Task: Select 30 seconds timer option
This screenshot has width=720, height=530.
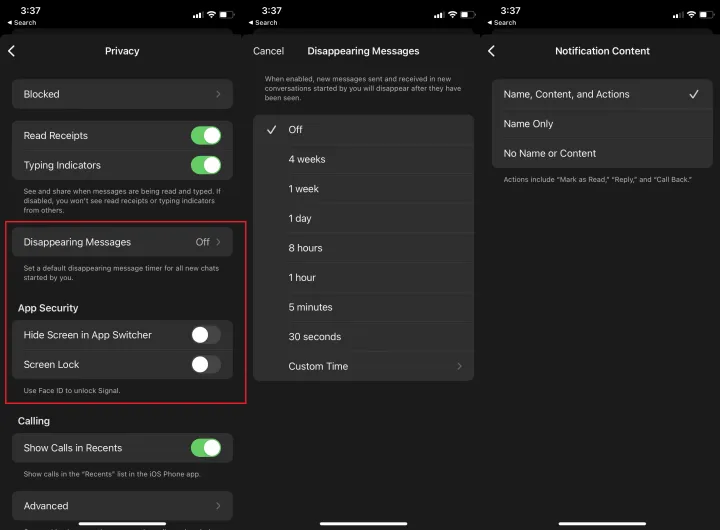Action: tap(314, 337)
